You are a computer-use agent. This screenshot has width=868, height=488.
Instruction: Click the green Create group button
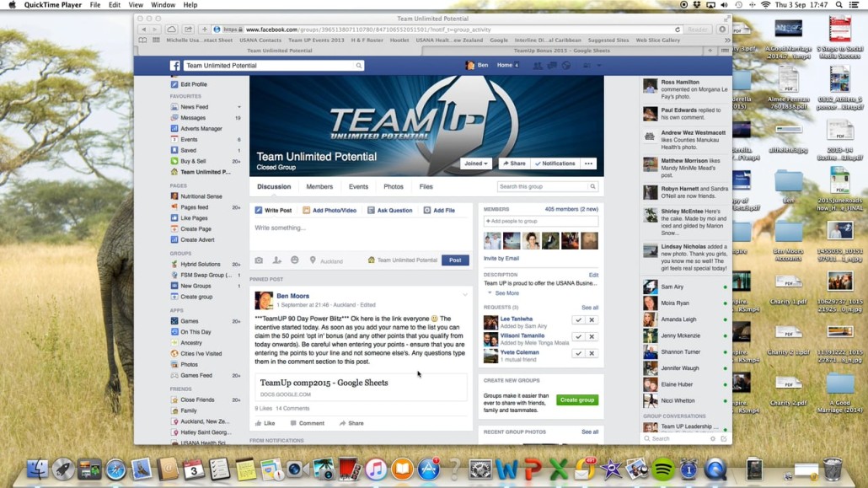(x=576, y=400)
